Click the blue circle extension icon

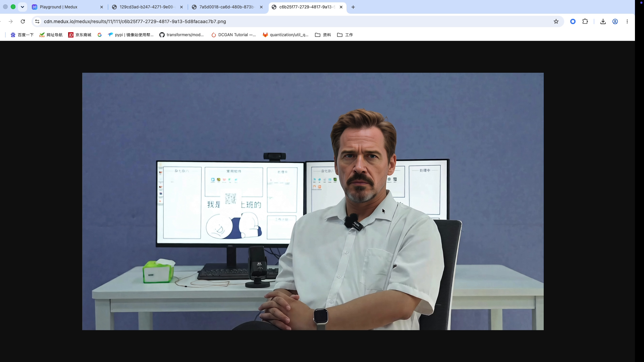point(573,21)
